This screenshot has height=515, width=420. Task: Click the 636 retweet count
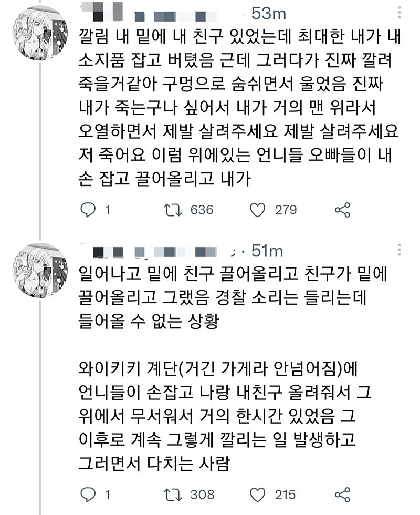click(202, 210)
